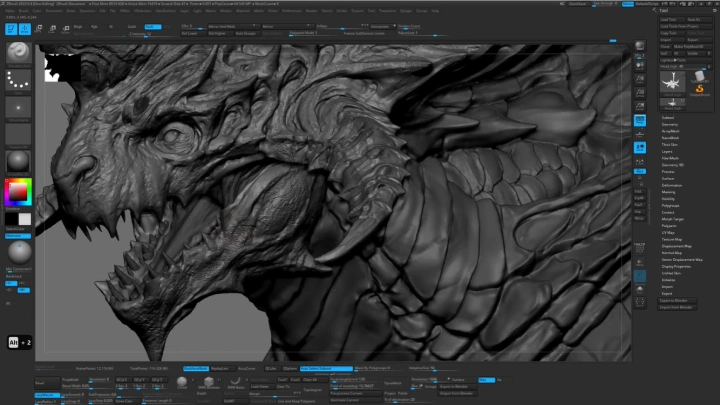Click the BPR render icon
Screen dimensions: 720x405
[640, 46]
